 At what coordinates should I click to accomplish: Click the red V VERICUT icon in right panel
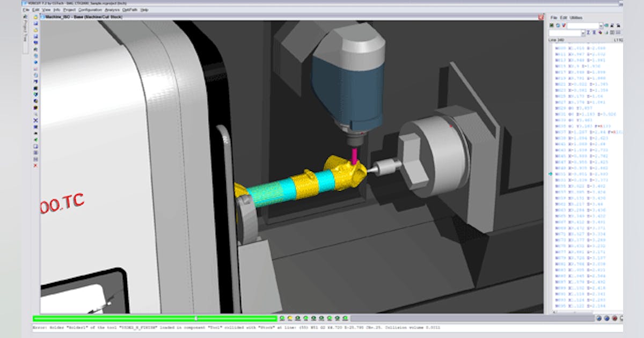[563, 25]
